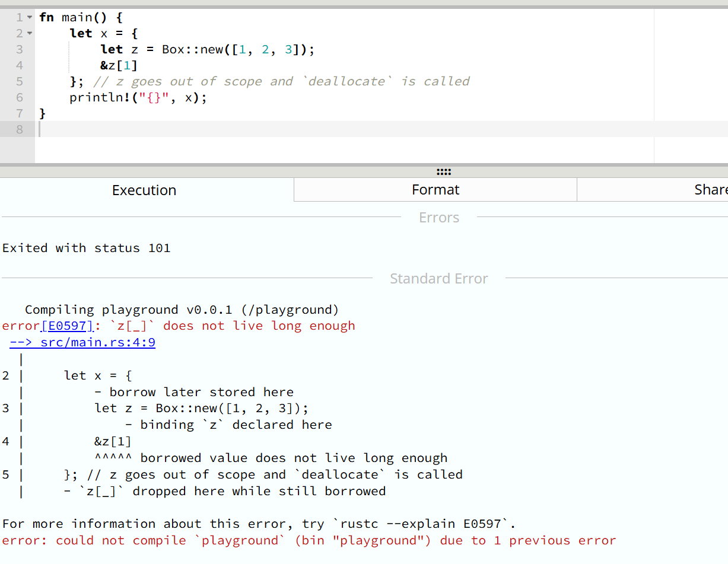This screenshot has height=564, width=728.
Task: Click the 'Exited with status 101' message
Action: 87,248
